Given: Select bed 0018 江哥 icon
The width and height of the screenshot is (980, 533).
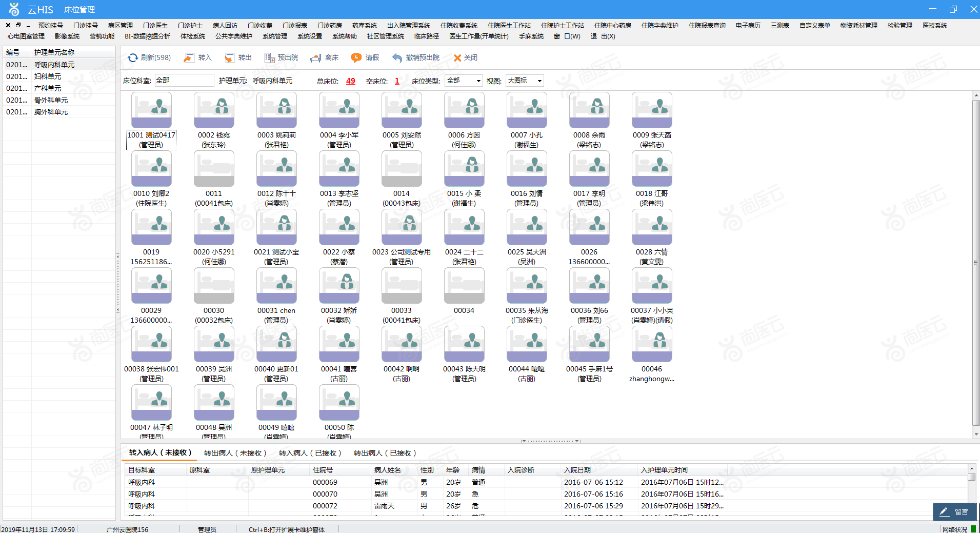Looking at the screenshot, I should point(652,168).
